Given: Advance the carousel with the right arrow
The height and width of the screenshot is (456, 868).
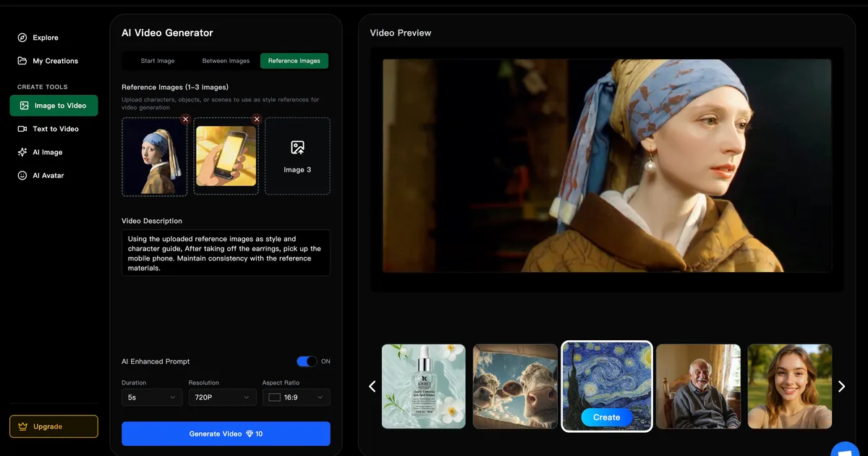Looking at the screenshot, I should point(841,386).
